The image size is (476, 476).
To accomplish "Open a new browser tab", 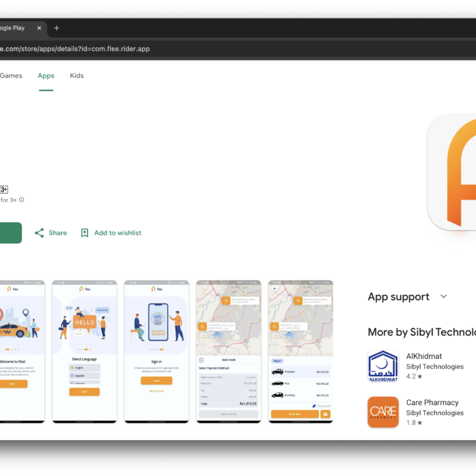I will 56,28.
